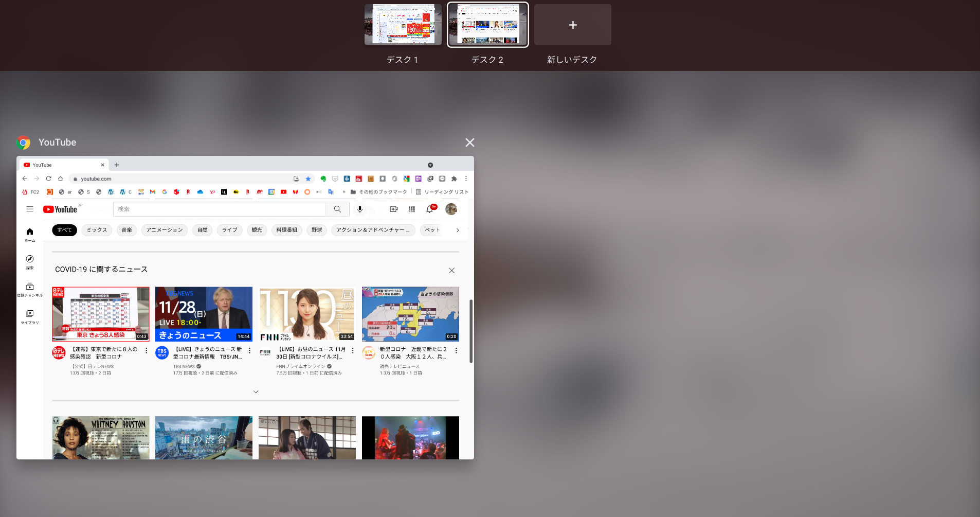Open the Whitney Houston video thumbnail

pyautogui.click(x=101, y=438)
